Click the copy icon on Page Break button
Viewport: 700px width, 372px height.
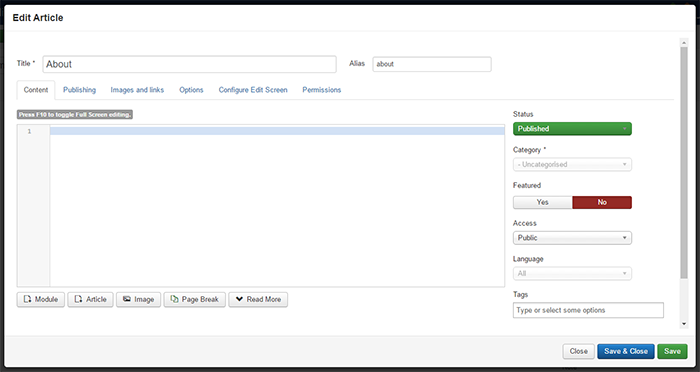coord(175,299)
